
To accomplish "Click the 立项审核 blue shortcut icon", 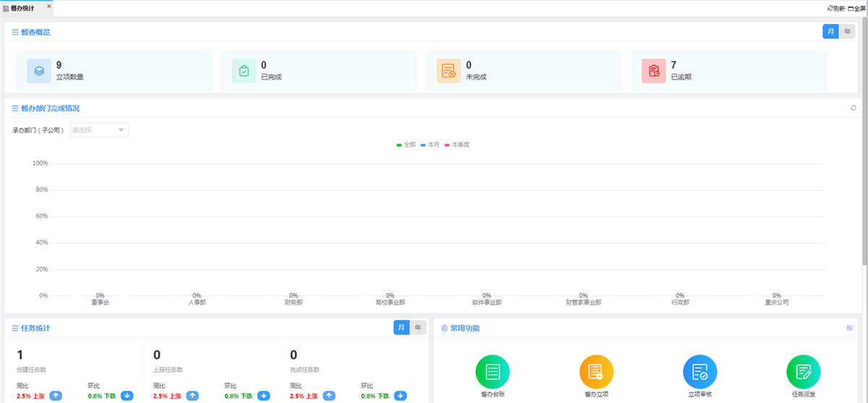I will 700,372.
